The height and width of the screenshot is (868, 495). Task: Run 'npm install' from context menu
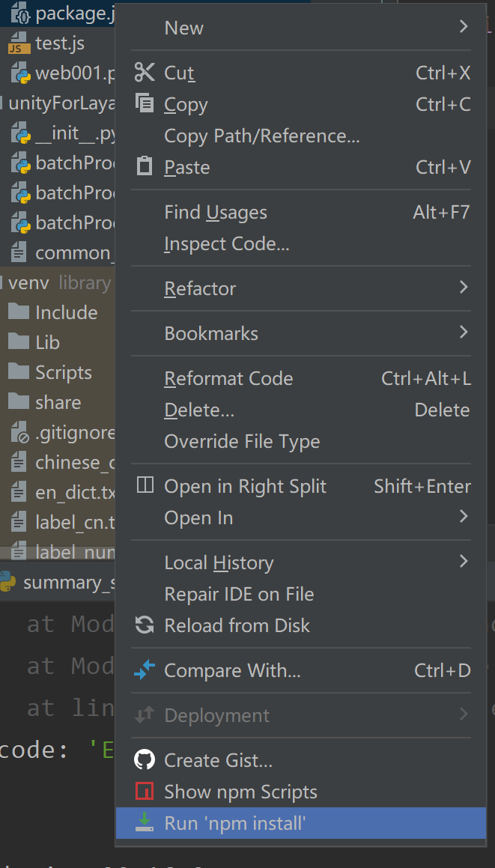point(235,823)
